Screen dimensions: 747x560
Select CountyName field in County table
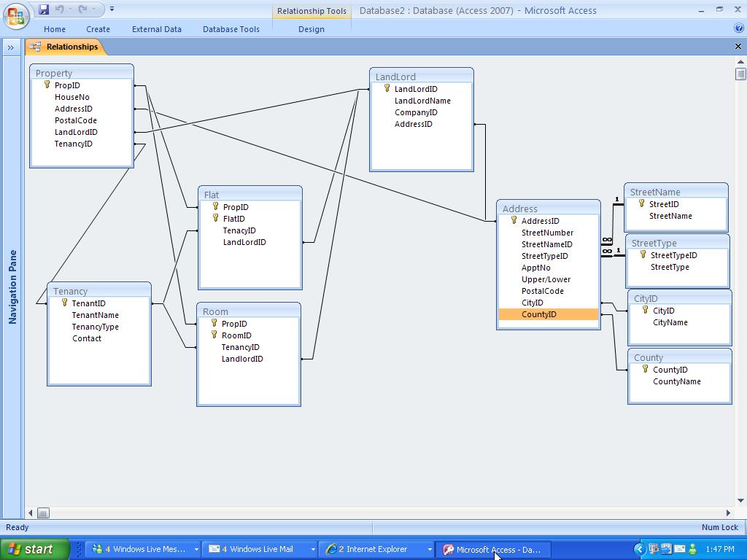(676, 381)
